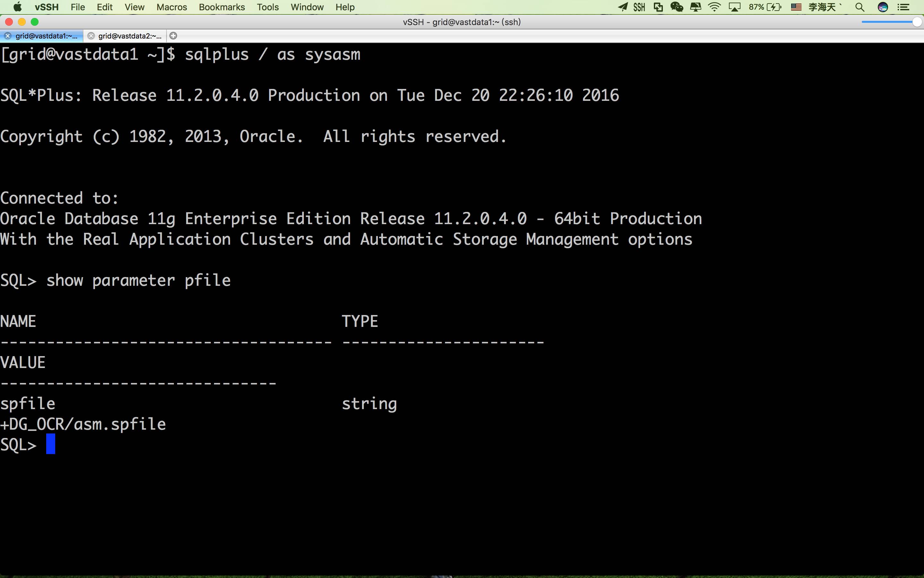The height and width of the screenshot is (578, 924).
Task: Add a new session tab
Action: [173, 36]
